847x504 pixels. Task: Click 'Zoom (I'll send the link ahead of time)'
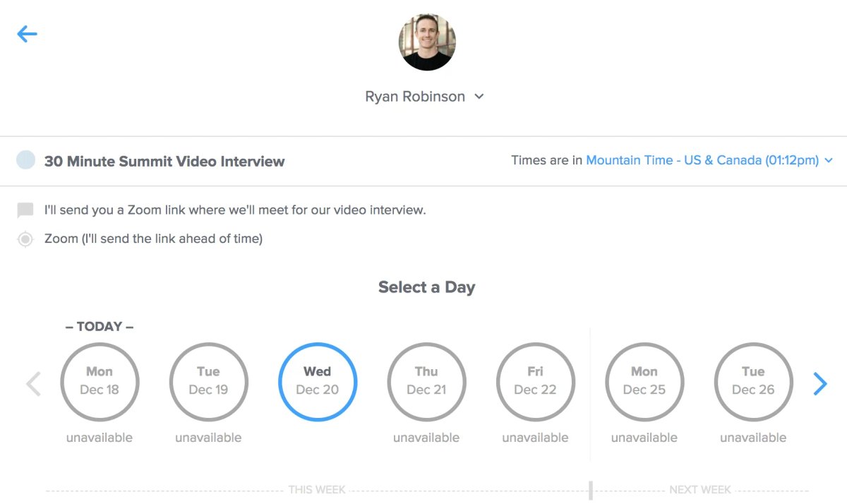(x=153, y=239)
